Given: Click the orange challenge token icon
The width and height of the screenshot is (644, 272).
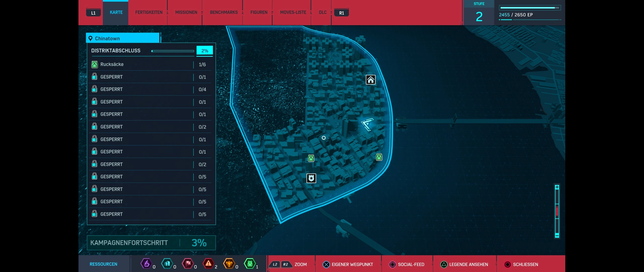Looking at the screenshot, I should point(229,264).
